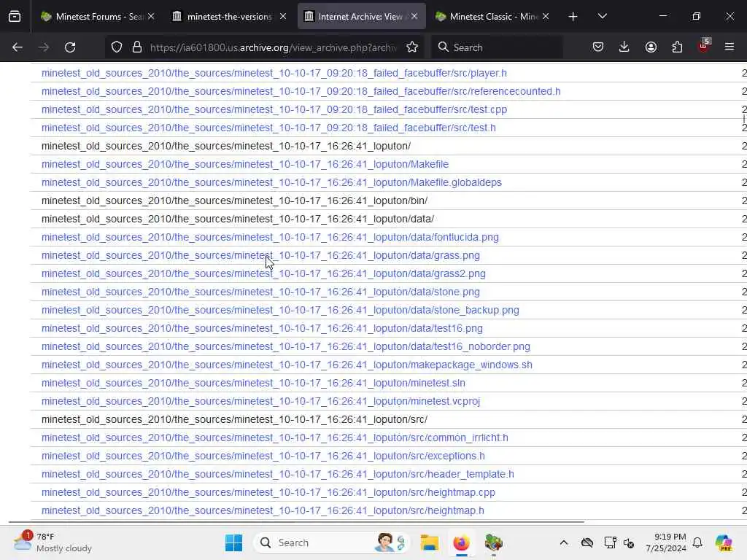Viewport: 747px width, 560px height.
Task: Open loputon/Makefile.globaldeps link
Action: coord(271,182)
